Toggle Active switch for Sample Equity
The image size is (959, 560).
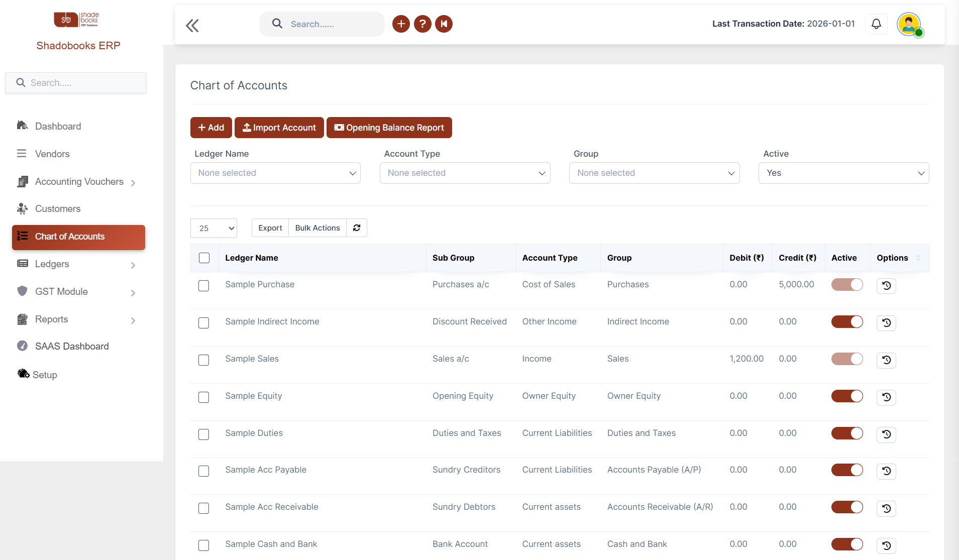pos(847,396)
